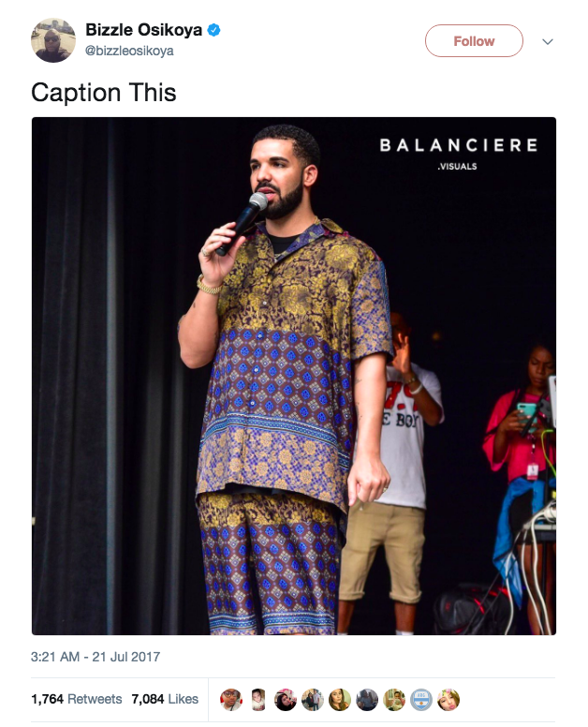Open Bizzle Osikoya's profile avatar

coord(53,40)
